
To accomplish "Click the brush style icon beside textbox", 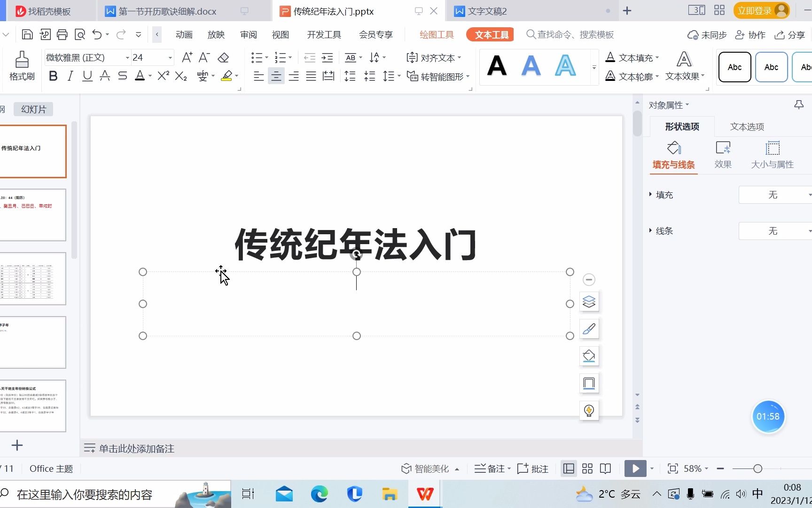I will 589,329.
